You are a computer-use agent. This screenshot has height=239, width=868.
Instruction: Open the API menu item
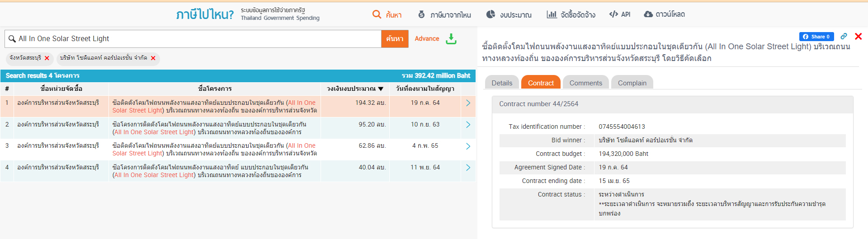tap(620, 14)
